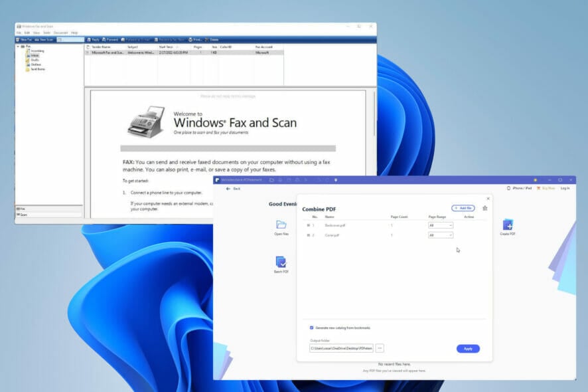Screen dimensions: 588x392
Task: Click the Output folder path field
Action: (x=342, y=348)
